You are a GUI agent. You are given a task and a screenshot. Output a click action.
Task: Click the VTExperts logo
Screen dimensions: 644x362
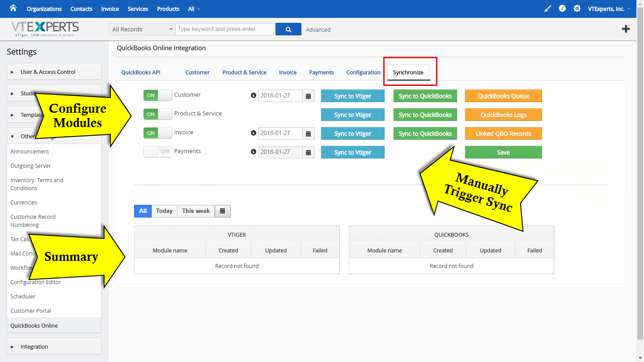click(x=45, y=29)
